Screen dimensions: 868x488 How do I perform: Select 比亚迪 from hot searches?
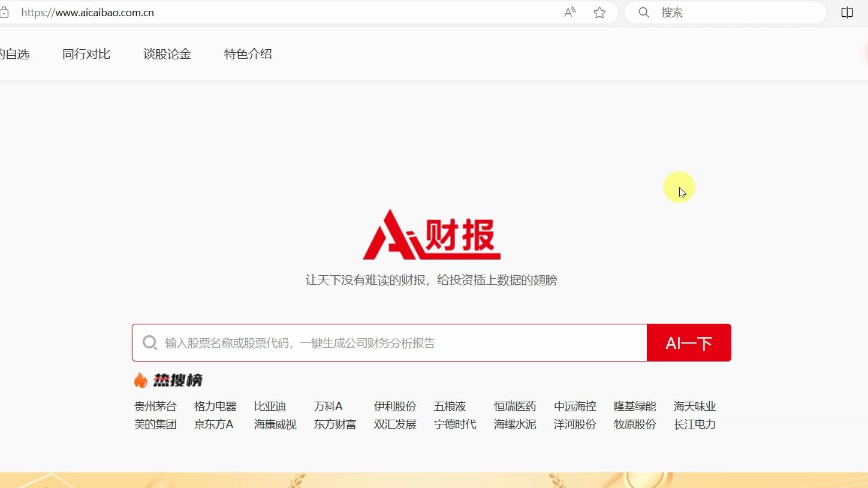pyautogui.click(x=270, y=406)
